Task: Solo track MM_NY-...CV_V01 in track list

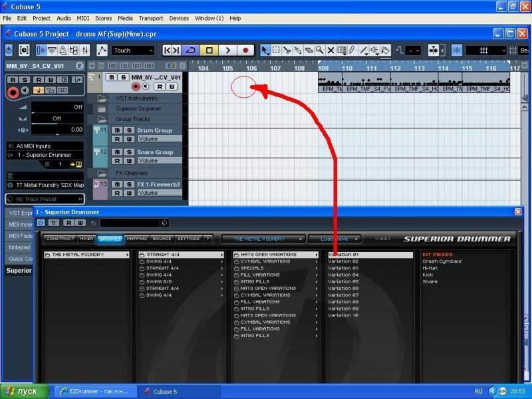Action: point(124,77)
